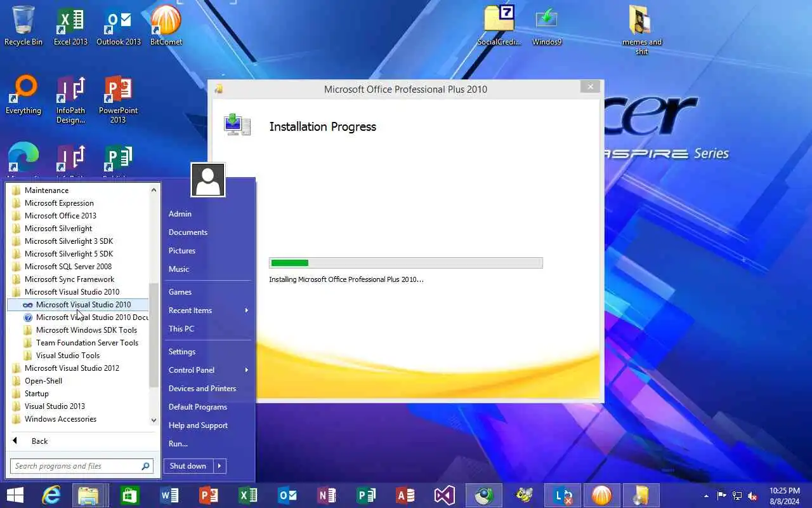
Task: Launch Microsoft Visual Studio 2010 program entry
Action: coord(77,305)
